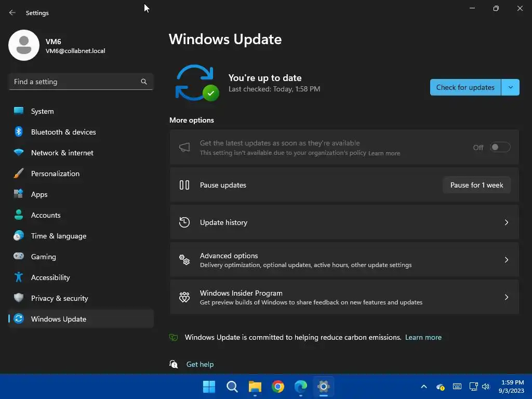The width and height of the screenshot is (532, 399).
Task: Click the Windows Update heading text
Action: [225, 39]
